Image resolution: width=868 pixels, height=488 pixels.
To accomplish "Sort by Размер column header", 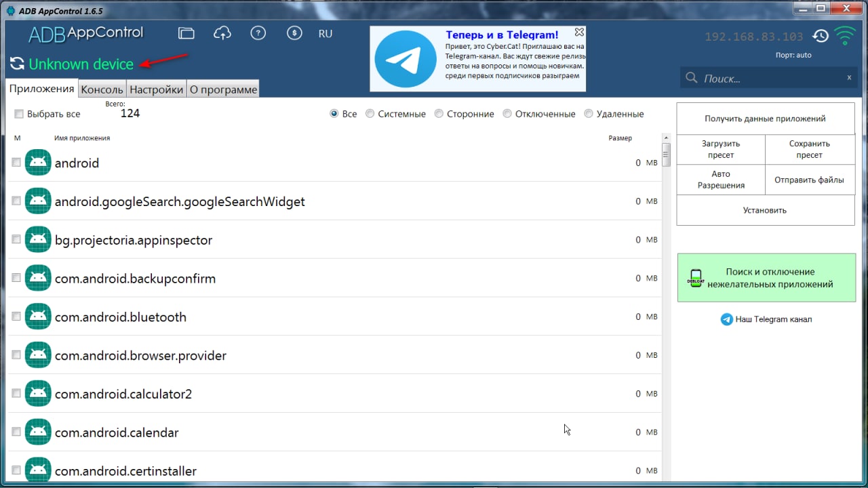I will click(x=620, y=138).
